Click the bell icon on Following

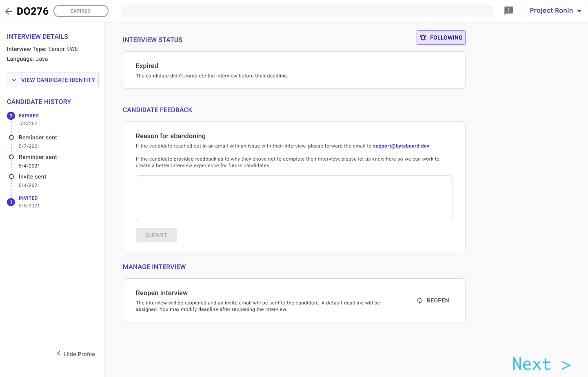[423, 37]
